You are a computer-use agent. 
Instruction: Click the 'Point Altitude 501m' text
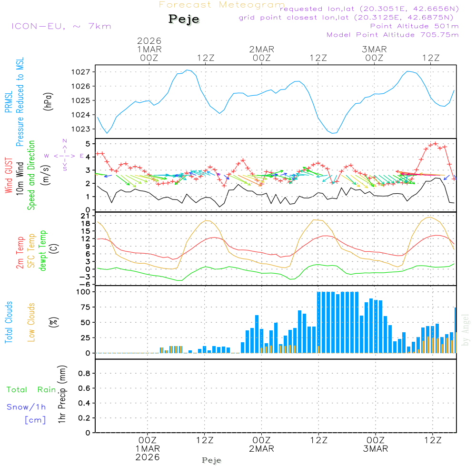pos(414,26)
